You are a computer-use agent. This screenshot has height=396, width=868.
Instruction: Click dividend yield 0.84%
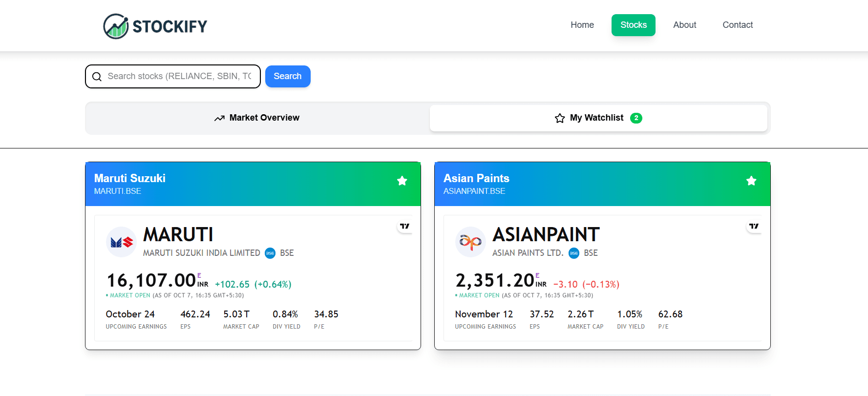coord(285,314)
